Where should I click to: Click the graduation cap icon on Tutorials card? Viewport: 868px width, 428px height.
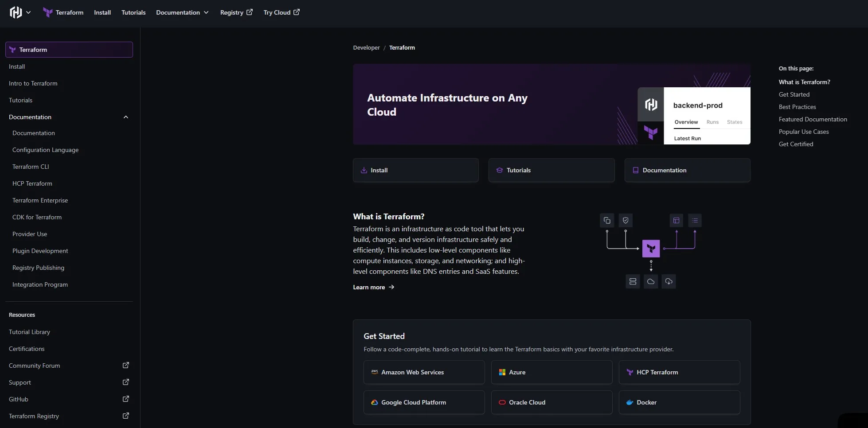coord(500,170)
